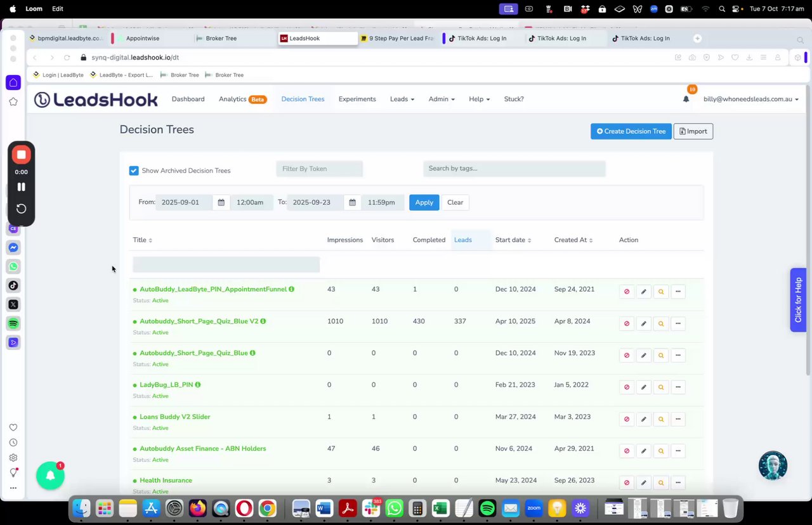Viewport: 812px width, 525px height.
Task: Sort the table by Title column
Action: click(143, 240)
